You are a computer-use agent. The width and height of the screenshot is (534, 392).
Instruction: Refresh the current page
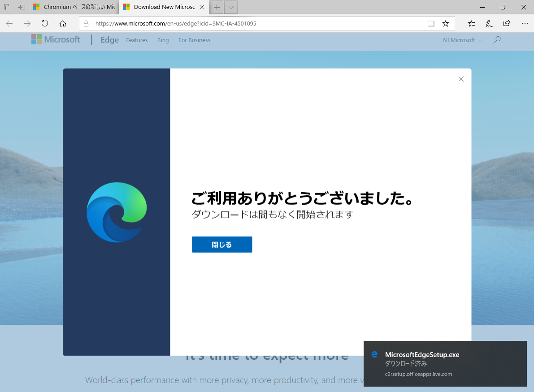click(45, 23)
